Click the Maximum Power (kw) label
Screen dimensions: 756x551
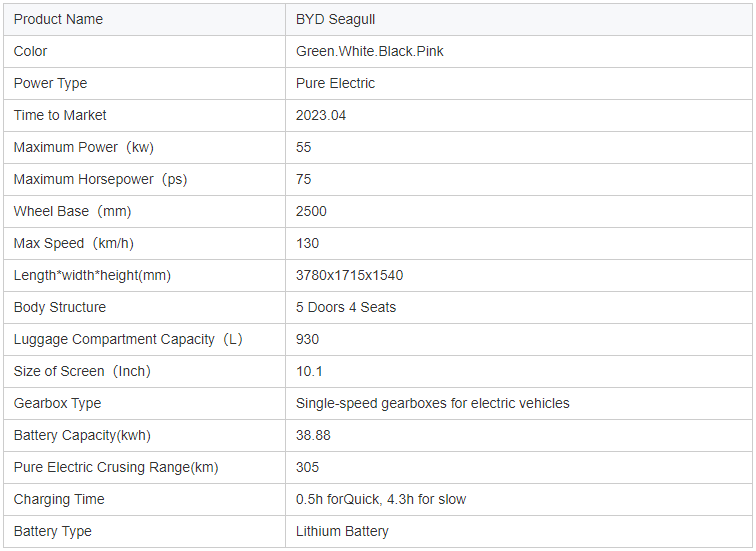coord(83,147)
